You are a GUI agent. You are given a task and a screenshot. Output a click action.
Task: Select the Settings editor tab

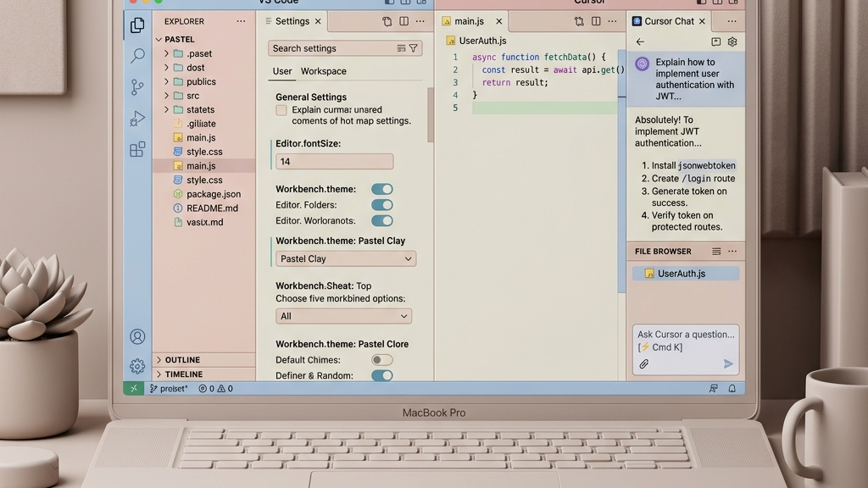(292, 21)
